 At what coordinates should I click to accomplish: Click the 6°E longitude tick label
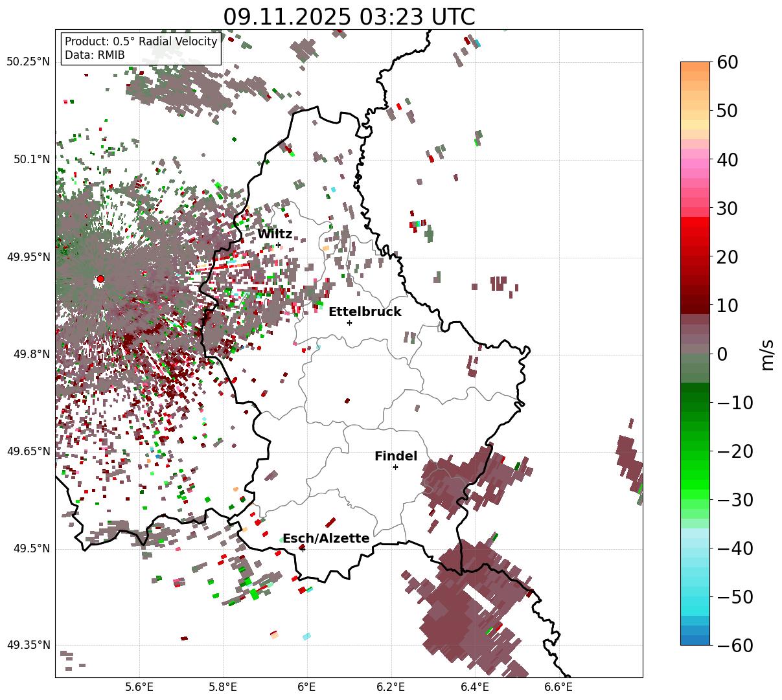307,687
